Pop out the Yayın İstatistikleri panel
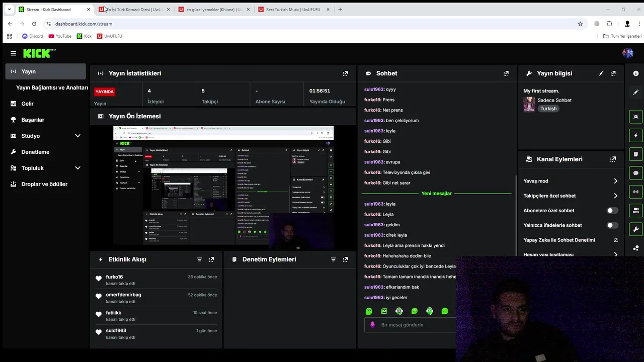This screenshot has width=644, height=362. click(x=345, y=73)
